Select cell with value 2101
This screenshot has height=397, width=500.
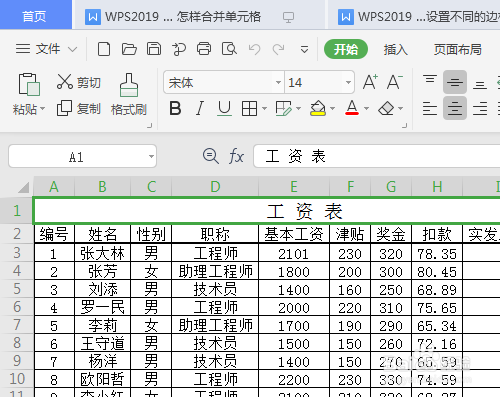coord(294,253)
